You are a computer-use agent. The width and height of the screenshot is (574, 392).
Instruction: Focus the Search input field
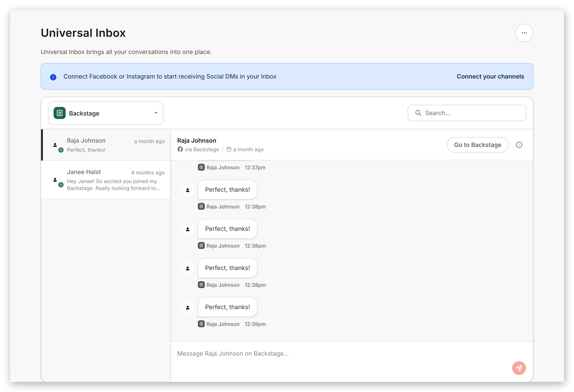coord(467,113)
